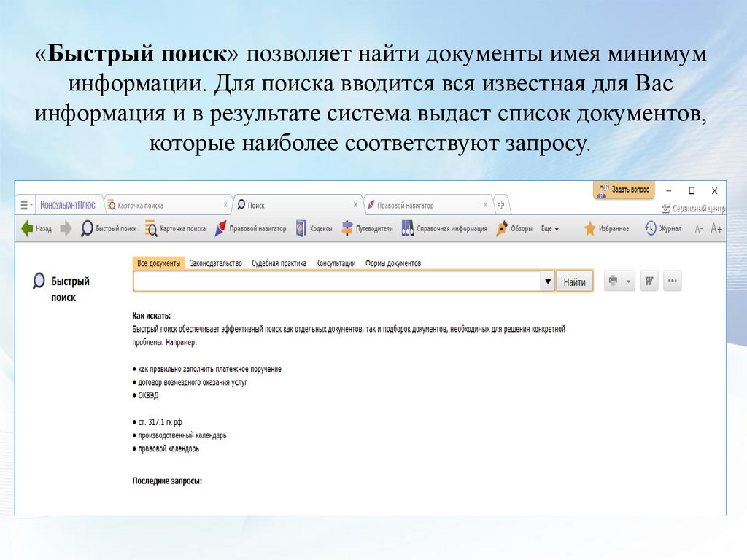Viewport: 747px width, 560px height.
Task: Click the Быстрый поиск heading magnifier icon
Action: 39,281
